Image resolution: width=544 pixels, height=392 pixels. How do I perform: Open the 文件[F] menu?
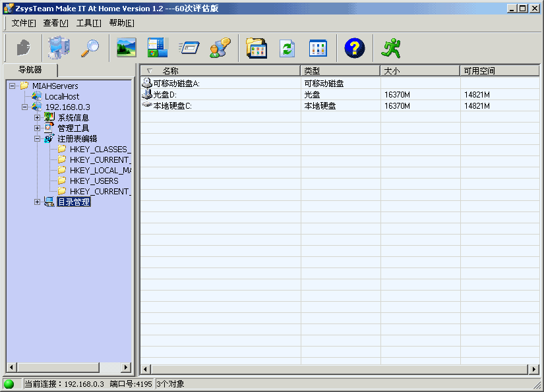pos(24,23)
